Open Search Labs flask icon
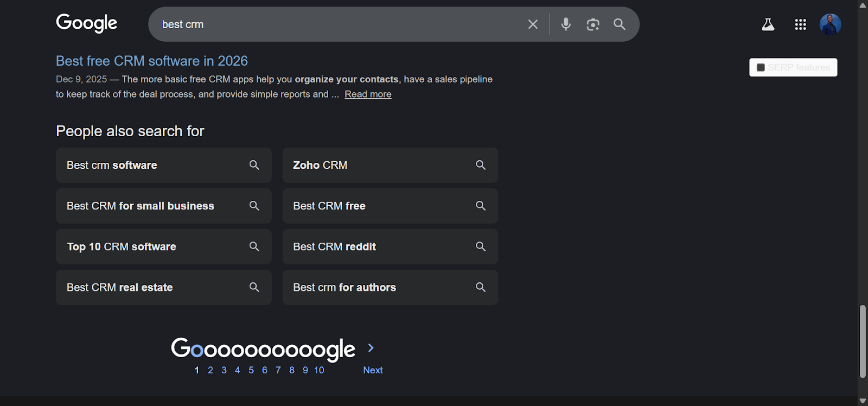The height and width of the screenshot is (406, 868). coord(768,24)
